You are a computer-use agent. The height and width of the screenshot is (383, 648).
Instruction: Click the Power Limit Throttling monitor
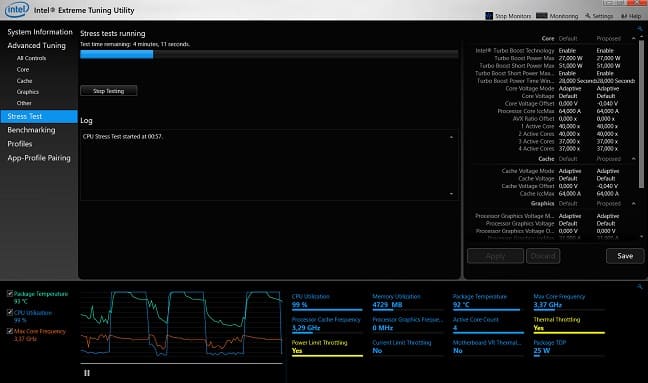pos(326,347)
